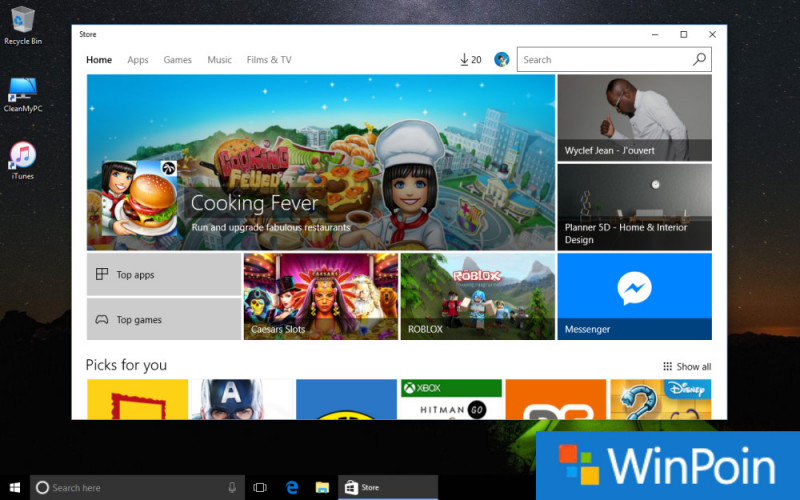Screen dimensions: 800x500
Task: Open the Games tab
Action: [178, 60]
